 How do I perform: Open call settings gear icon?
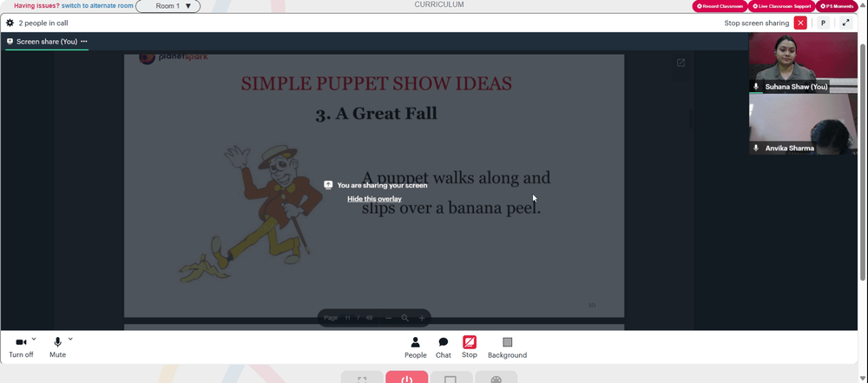[x=10, y=23]
